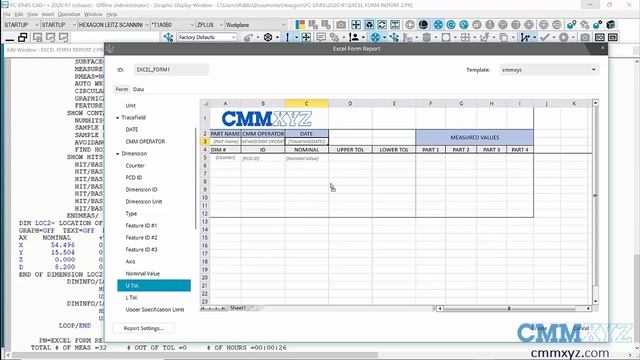
Task: Select the CMM OPERATOR tracefield item
Action: click(145, 142)
